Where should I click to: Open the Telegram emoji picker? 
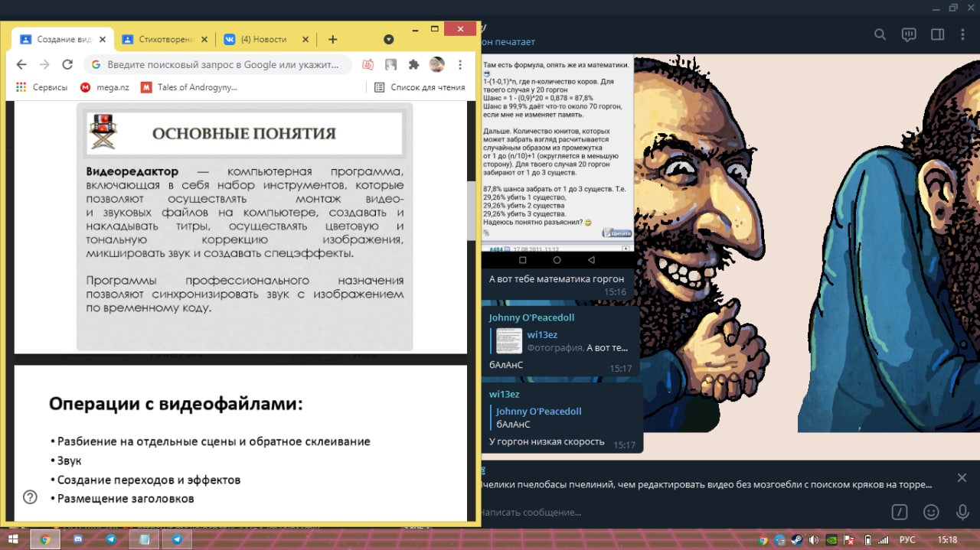[x=931, y=512]
